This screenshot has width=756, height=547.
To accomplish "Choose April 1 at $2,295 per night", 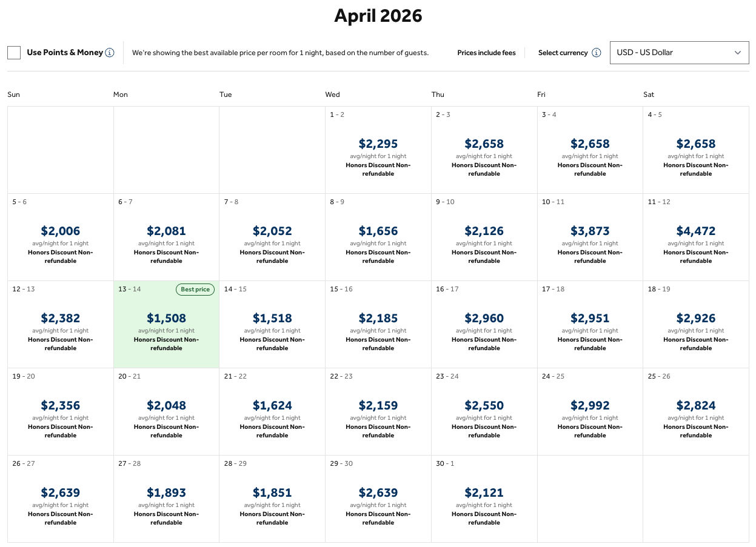I will (378, 149).
